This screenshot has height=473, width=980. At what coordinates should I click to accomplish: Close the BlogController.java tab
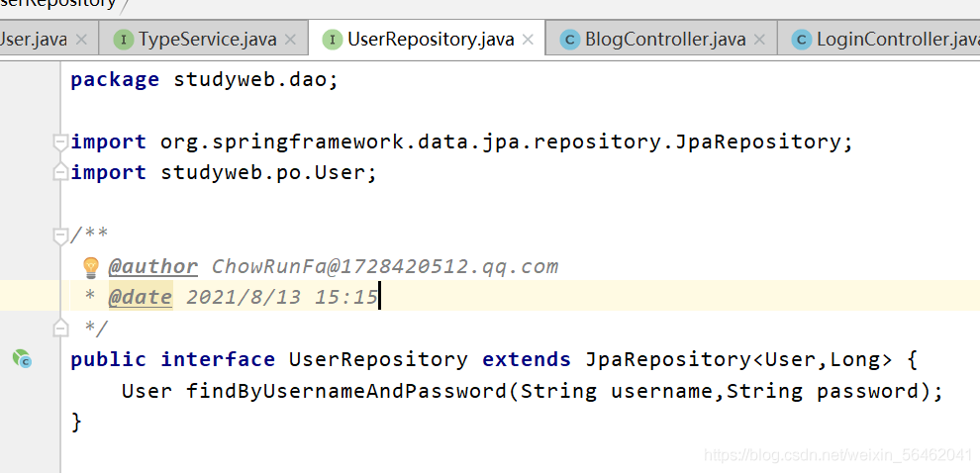[x=760, y=40]
